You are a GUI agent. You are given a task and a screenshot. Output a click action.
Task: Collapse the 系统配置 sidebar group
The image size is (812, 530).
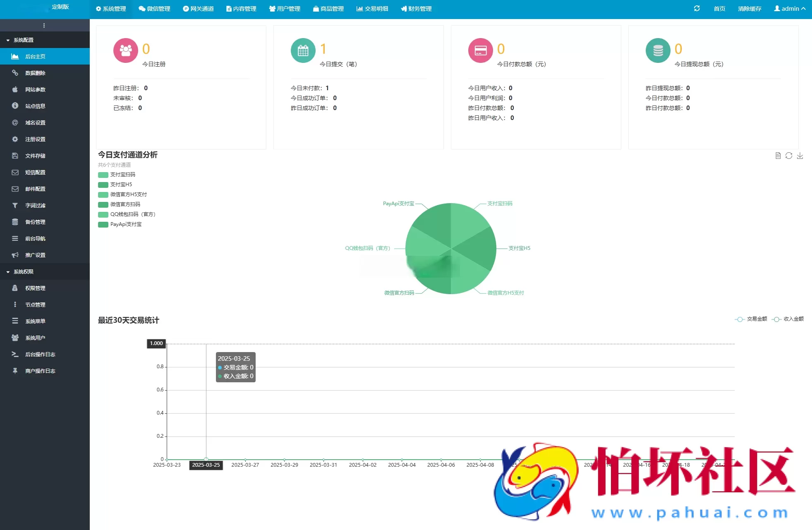[24, 40]
